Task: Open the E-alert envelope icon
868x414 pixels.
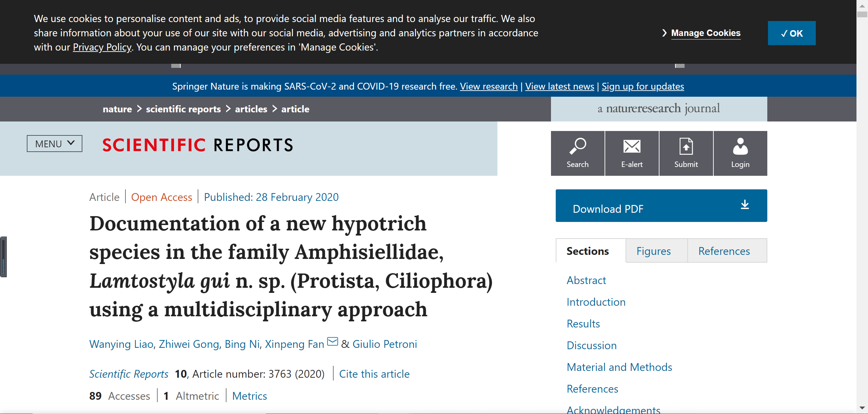Action: (632, 147)
